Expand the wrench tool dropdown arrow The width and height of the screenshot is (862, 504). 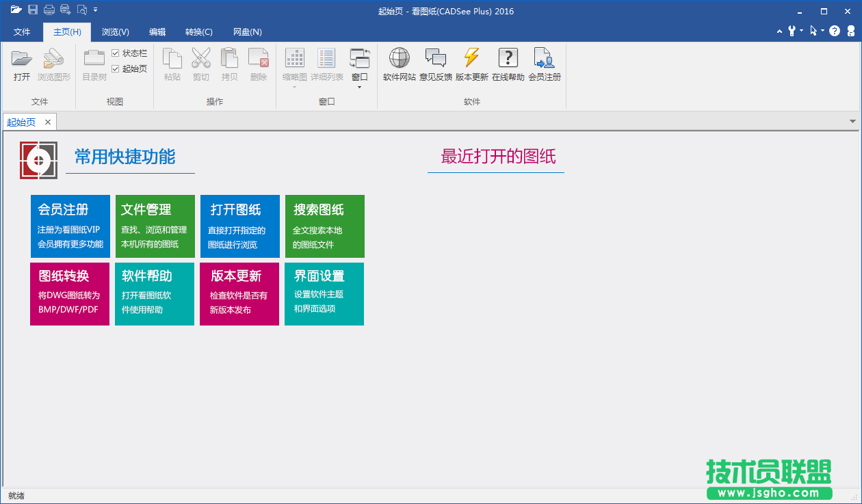tap(801, 31)
